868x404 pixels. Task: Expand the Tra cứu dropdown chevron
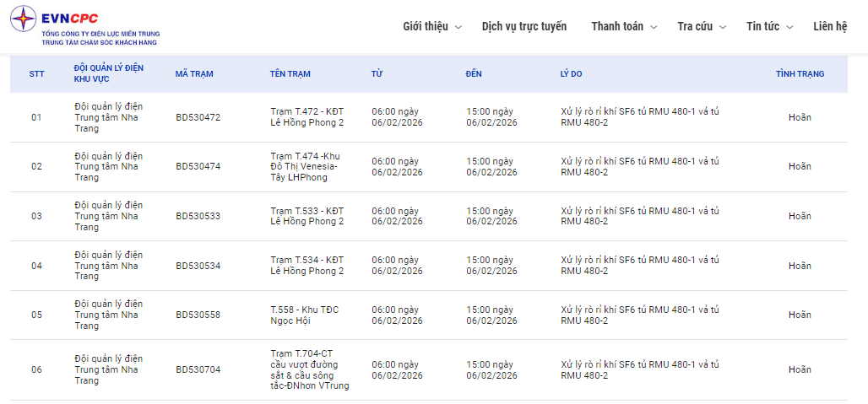pos(723,27)
